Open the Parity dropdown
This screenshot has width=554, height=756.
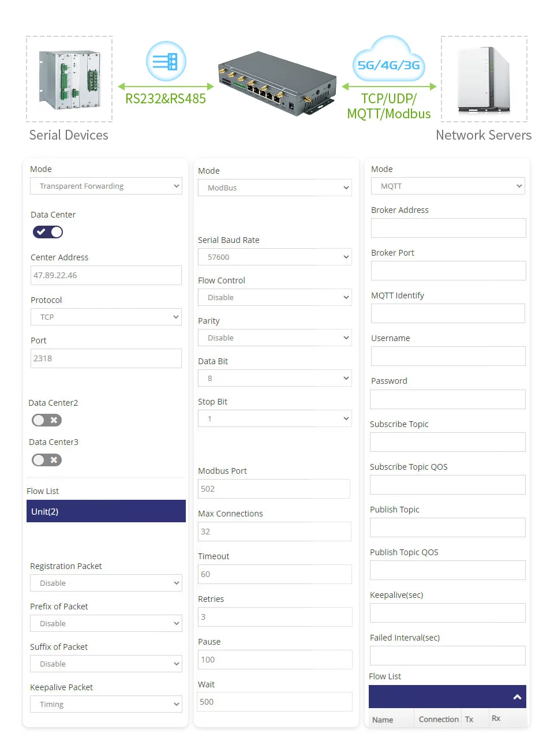coord(275,338)
